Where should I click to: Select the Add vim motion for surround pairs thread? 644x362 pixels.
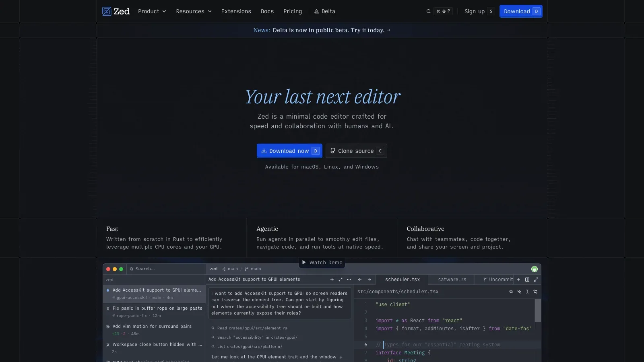pyautogui.click(x=154, y=330)
